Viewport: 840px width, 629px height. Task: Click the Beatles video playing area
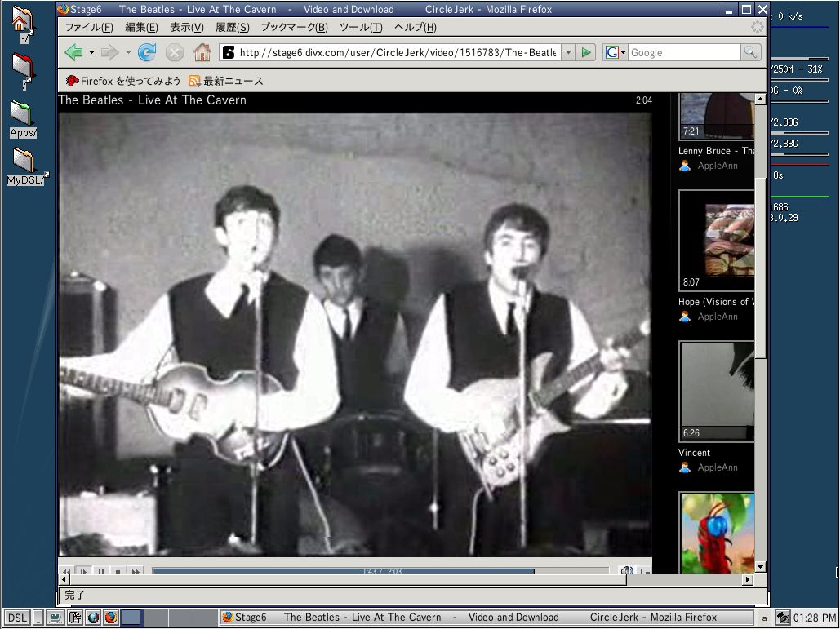pos(355,334)
